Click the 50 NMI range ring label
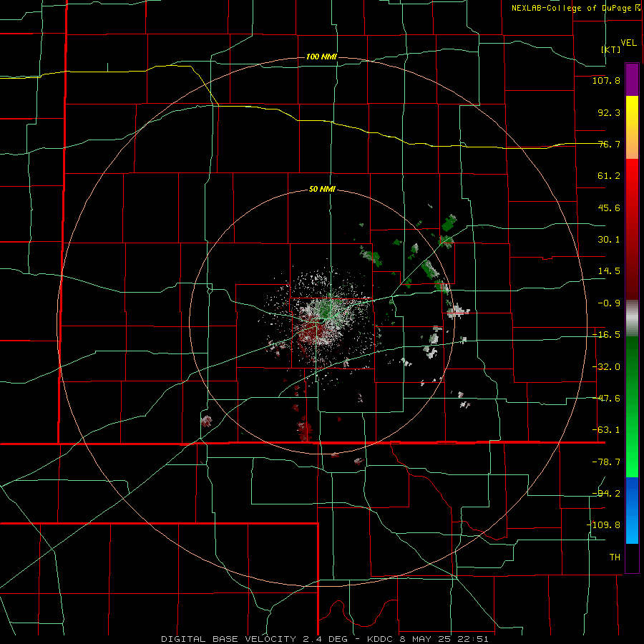 point(322,190)
